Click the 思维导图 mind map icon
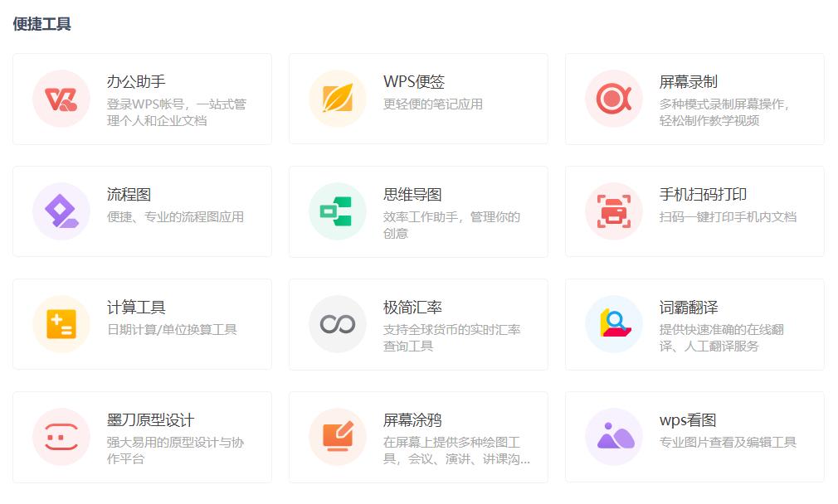Screen dimensions: 838x504 [337, 211]
